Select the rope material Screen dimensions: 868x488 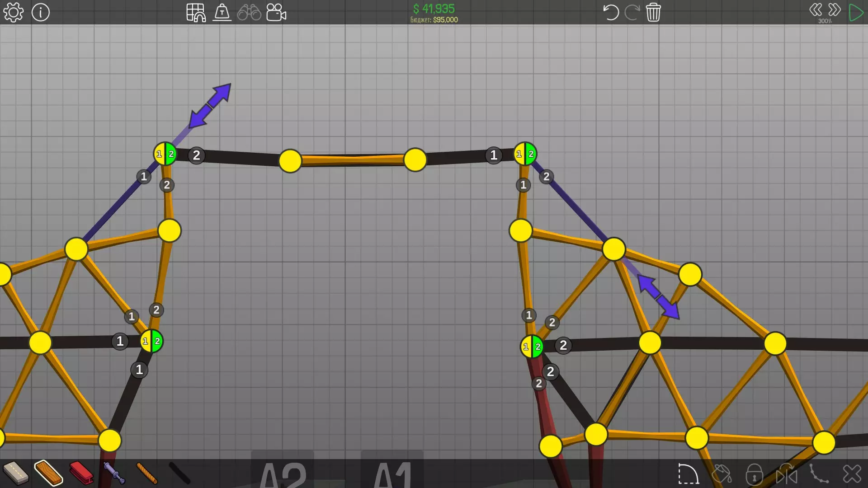pyautogui.click(x=146, y=473)
